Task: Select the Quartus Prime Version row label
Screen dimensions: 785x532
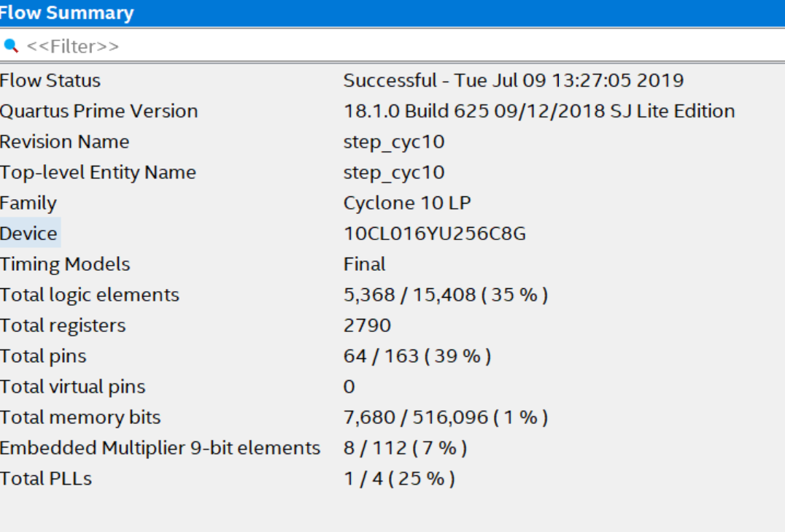Action: pos(99,111)
